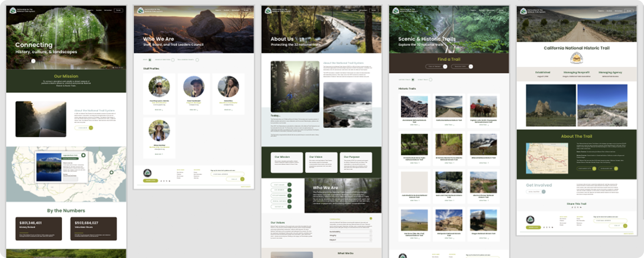This screenshot has height=258, width=644.
Task: Open the second staff profile photo wearing a cap
Action: point(194,86)
